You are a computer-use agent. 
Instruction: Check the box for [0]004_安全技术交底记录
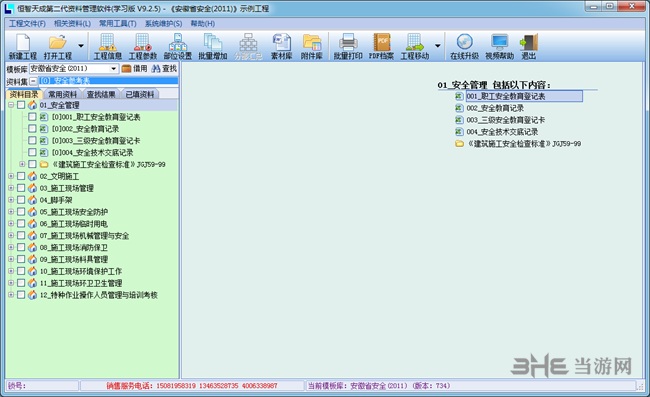coord(32,153)
